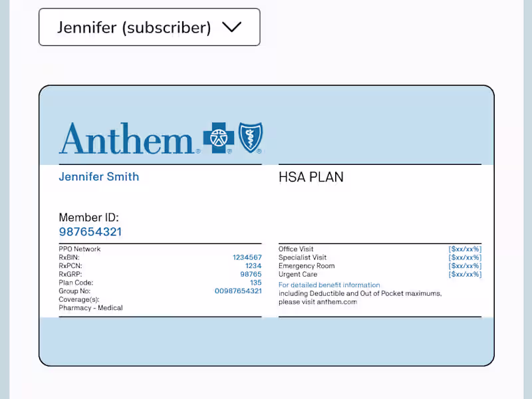Click the Pharmacy - Medical coverage entry

coord(90,307)
